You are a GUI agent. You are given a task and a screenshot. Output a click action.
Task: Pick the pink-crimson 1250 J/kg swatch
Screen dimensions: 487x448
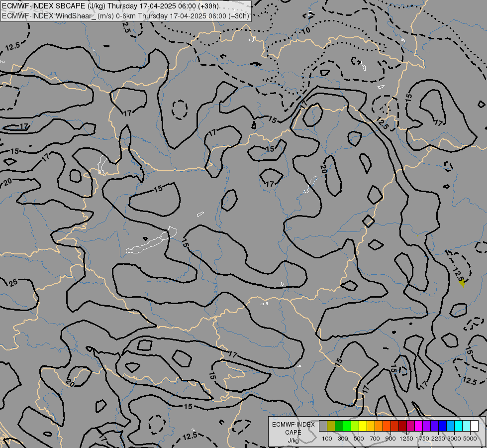pos(410,426)
